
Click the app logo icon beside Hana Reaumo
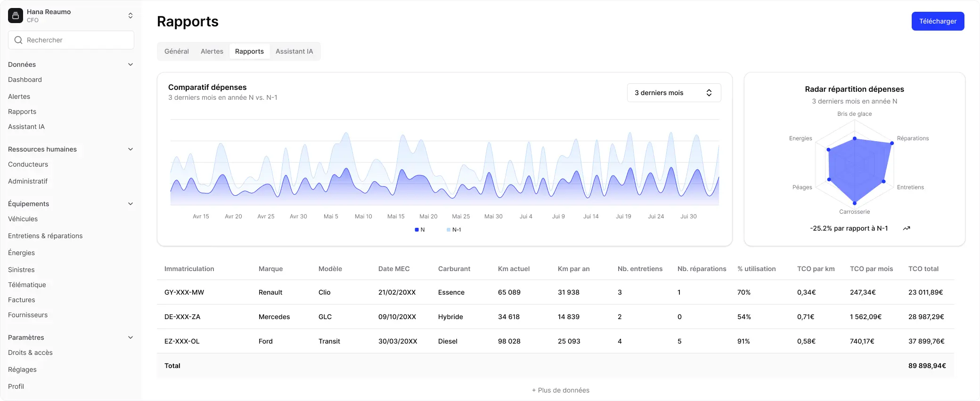(x=16, y=16)
